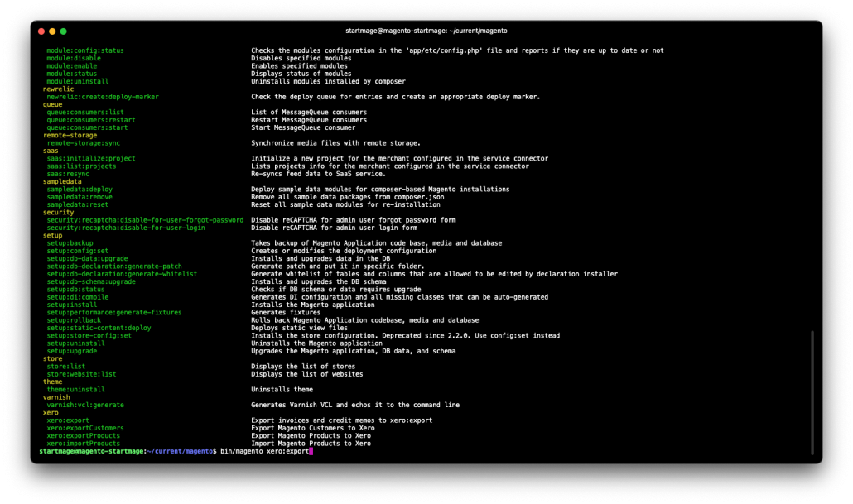Click the terminal vertical scrollbar thumb
This screenshot has height=504, width=853.
click(812, 392)
